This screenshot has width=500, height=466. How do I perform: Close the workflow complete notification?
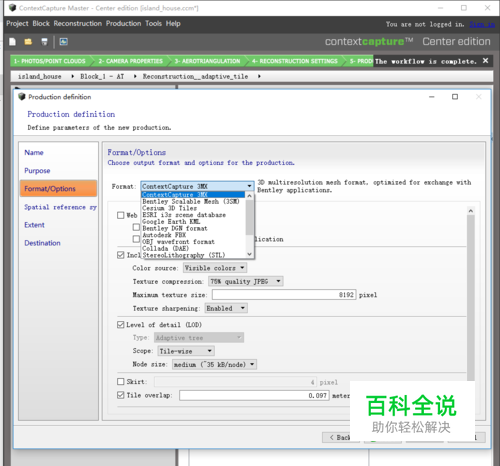click(x=485, y=61)
